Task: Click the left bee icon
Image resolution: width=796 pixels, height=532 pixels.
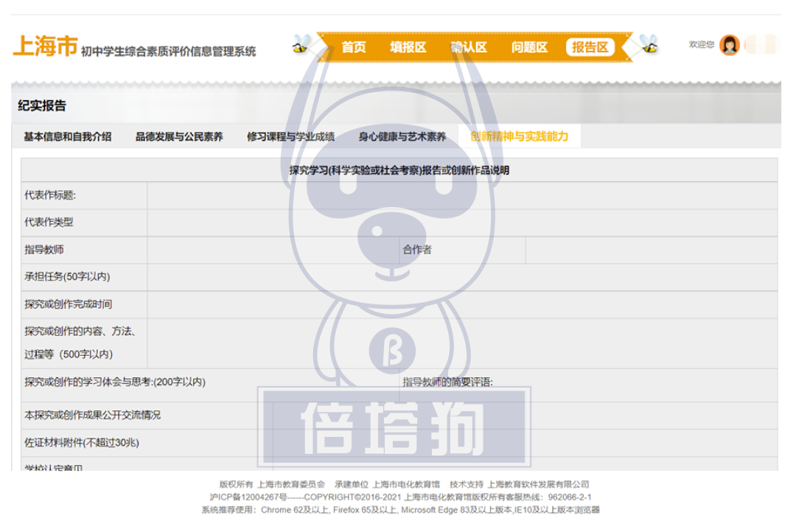Action: 301,45
